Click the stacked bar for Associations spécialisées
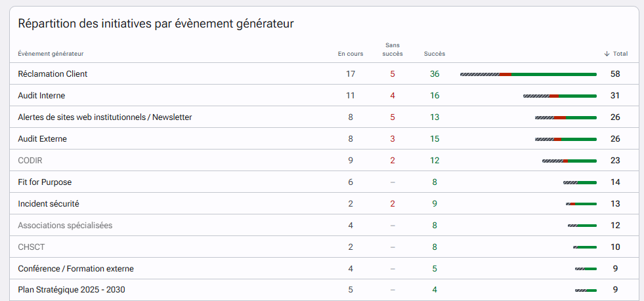 click(x=582, y=226)
